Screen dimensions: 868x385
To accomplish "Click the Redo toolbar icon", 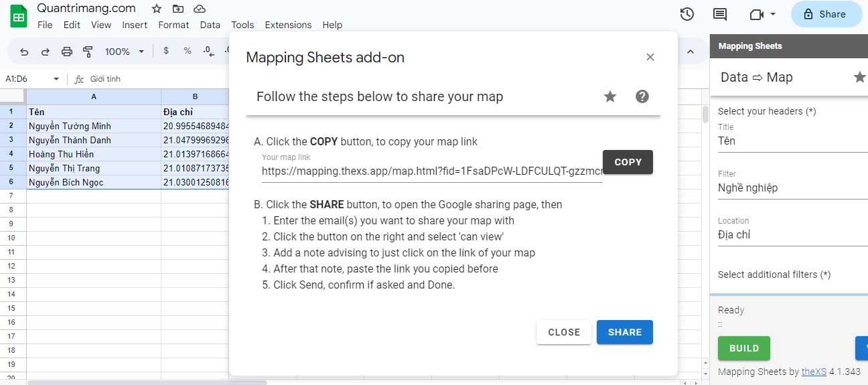I will [x=46, y=52].
